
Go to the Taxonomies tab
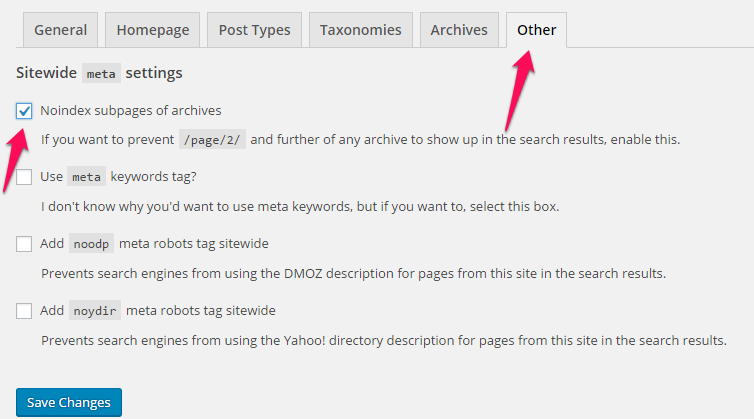[361, 30]
